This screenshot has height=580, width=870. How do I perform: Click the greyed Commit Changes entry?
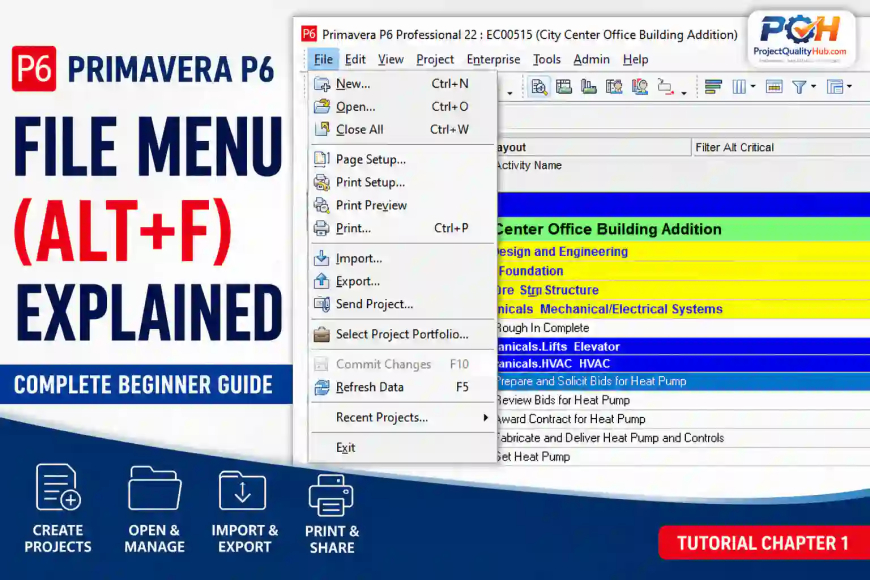pos(402,364)
